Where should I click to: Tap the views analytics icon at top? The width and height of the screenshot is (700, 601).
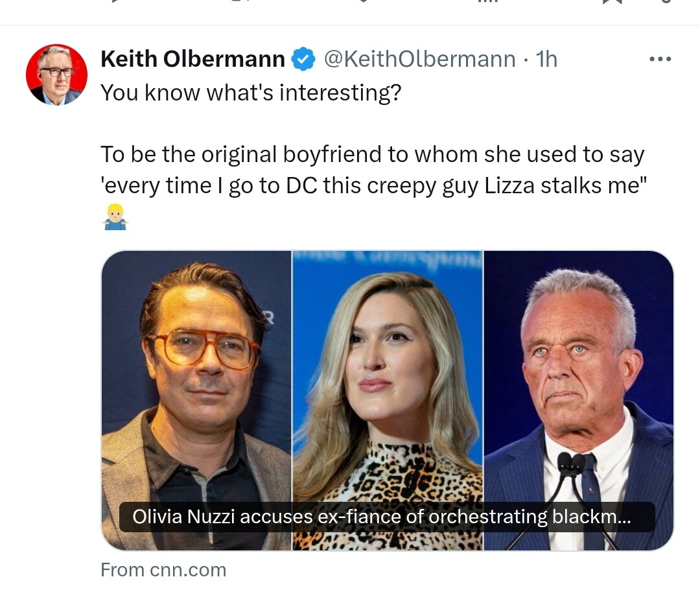[486, 2]
